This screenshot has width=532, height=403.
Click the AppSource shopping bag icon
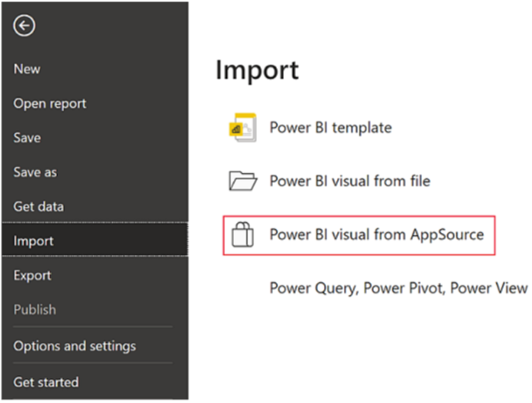[243, 235]
